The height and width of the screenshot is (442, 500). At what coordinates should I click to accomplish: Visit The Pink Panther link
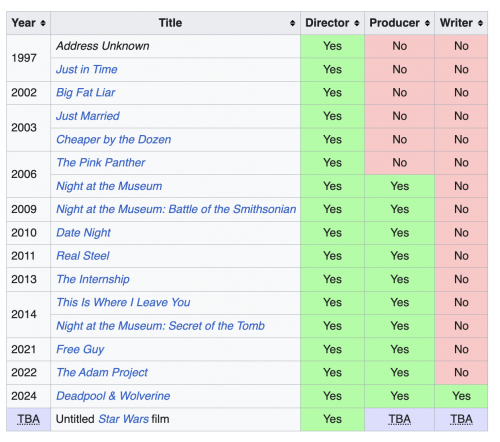pyautogui.click(x=101, y=163)
